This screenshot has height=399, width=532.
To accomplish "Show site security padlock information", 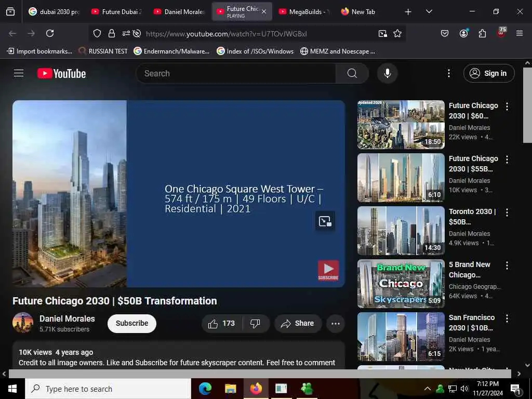I will pos(112,33).
